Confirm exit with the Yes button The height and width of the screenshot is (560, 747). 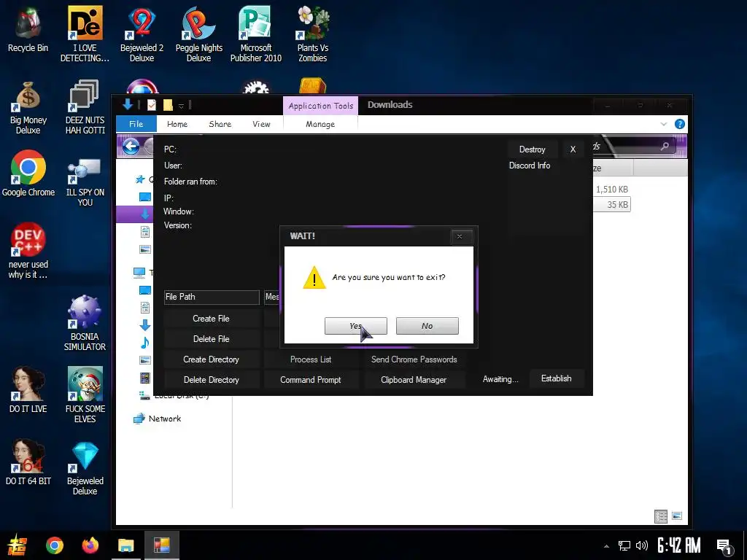[x=355, y=326]
